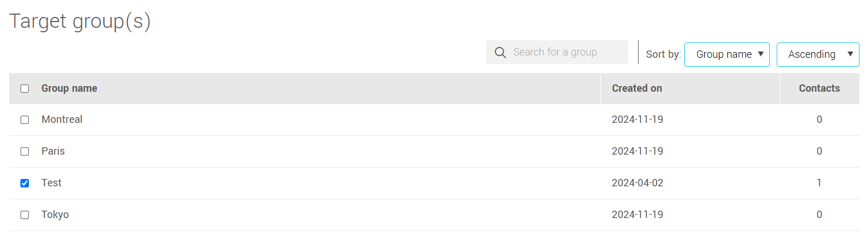Viewport: 868px width, 235px height.
Task: Click the Tokyo row's creation date
Action: (x=637, y=215)
